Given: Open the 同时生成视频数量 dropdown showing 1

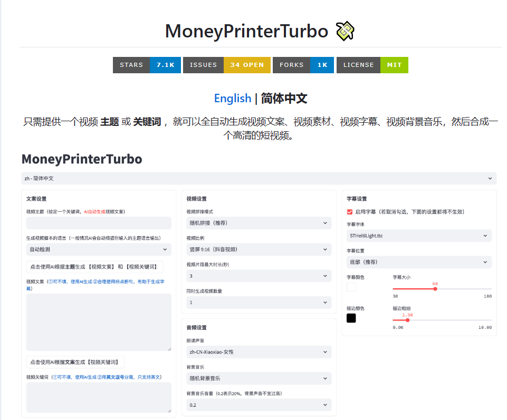Looking at the screenshot, I should [259, 302].
